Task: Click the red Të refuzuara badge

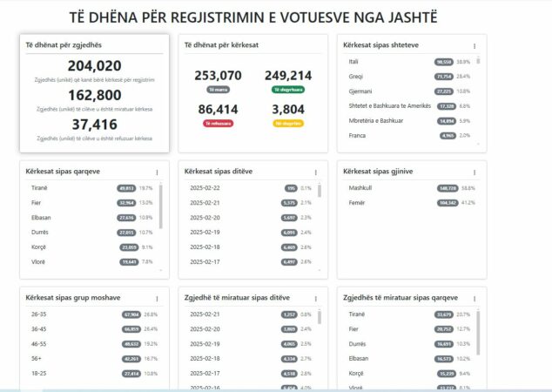Action: (x=217, y=124)
